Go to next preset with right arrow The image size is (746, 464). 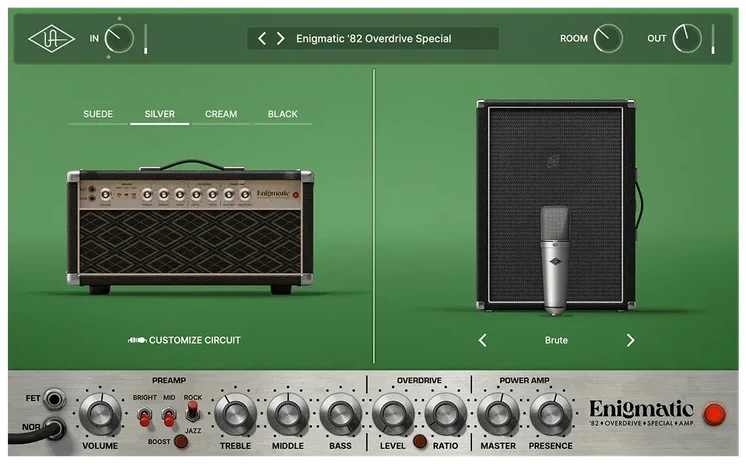tap(281, 39)
